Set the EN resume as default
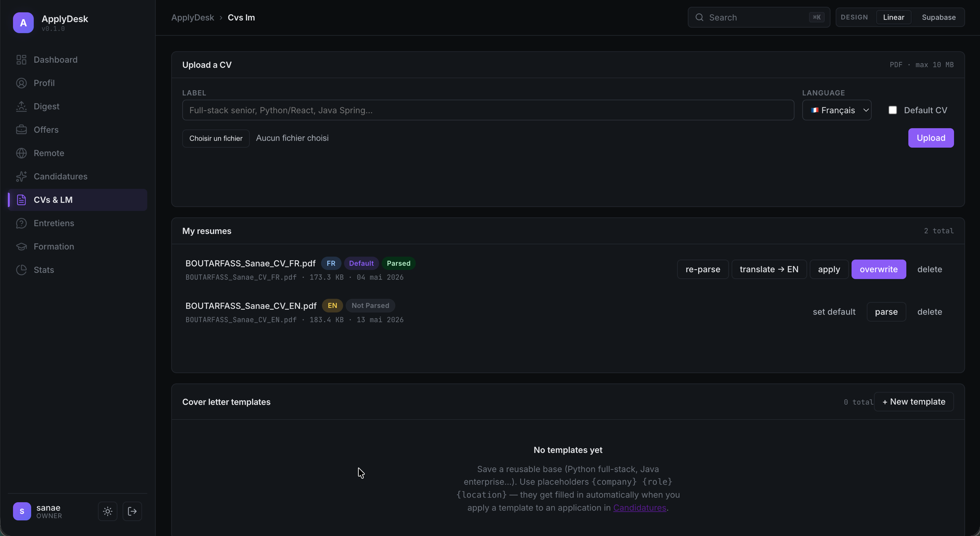The height and width of the screenshot is (536, 980). [x=834, y=312]
